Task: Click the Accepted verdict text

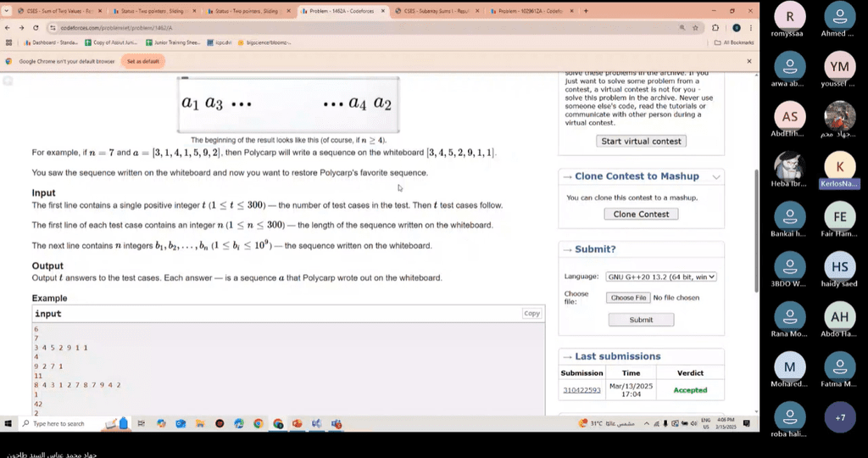Action: (690, 390)
